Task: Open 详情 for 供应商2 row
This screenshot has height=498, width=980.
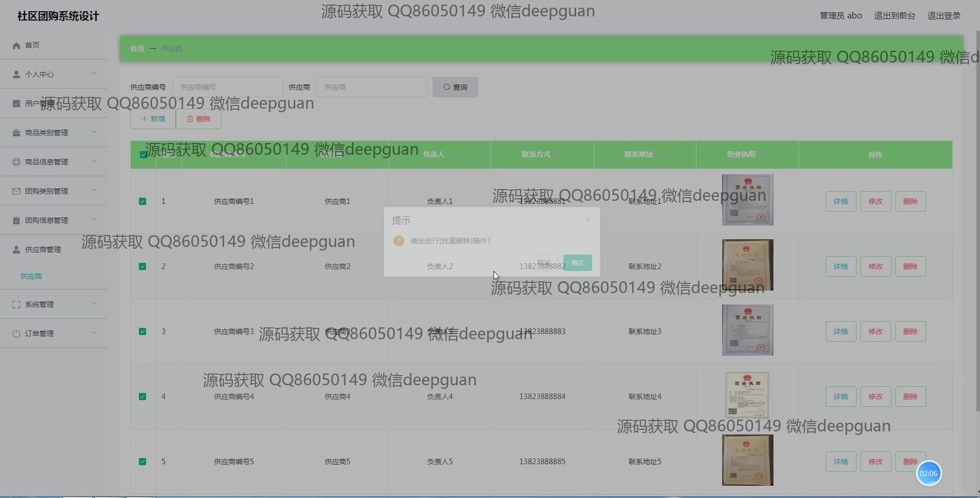Action: click(841, 266)
